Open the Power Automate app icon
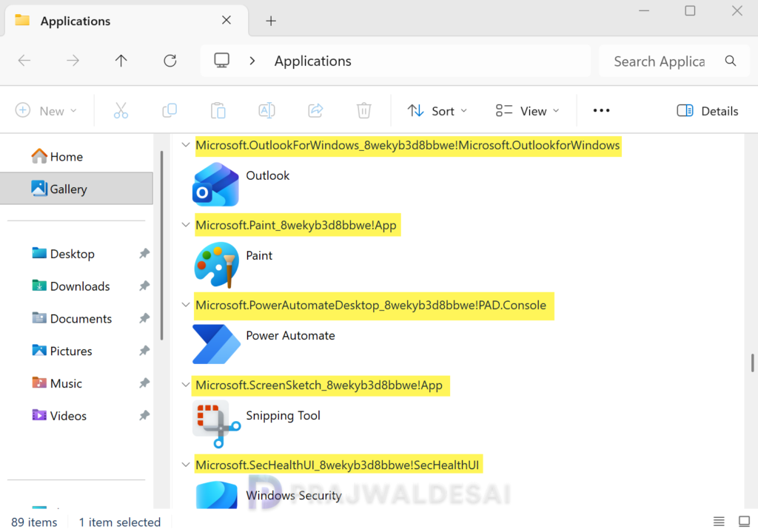This screenshot has height=532, width=758. point(216,344)
